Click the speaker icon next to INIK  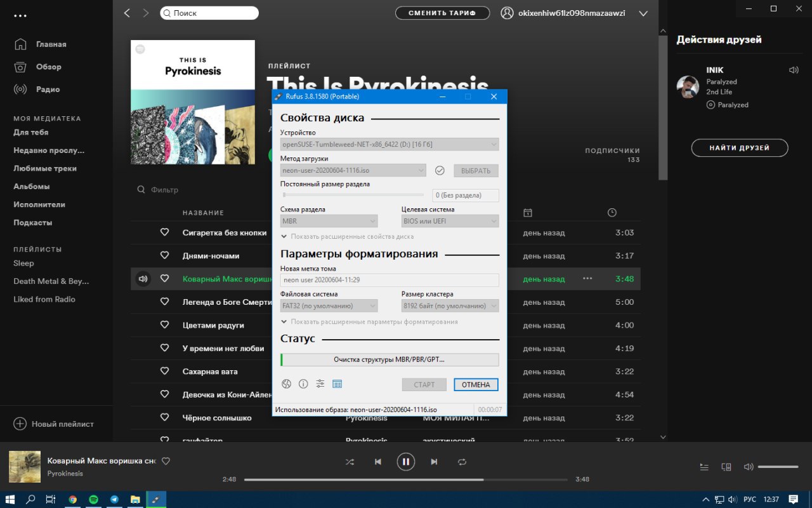pos(794,70)
